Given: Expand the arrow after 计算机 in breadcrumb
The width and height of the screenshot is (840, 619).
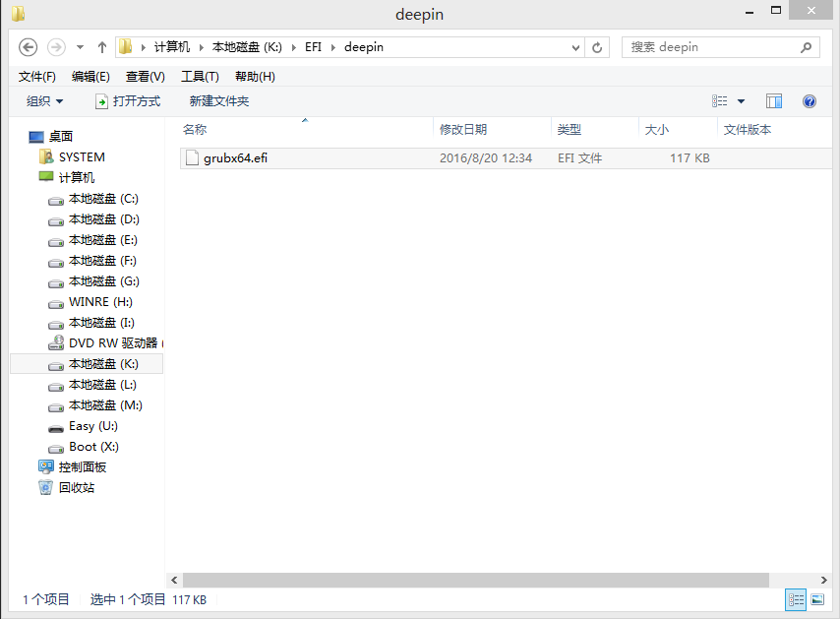Looking at the screenshot, I should pos(202,47).
